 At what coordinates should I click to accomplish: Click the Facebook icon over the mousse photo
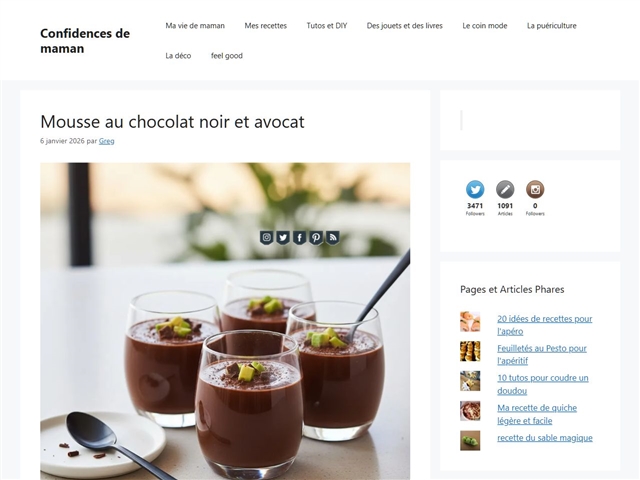[x=300, y=238]
